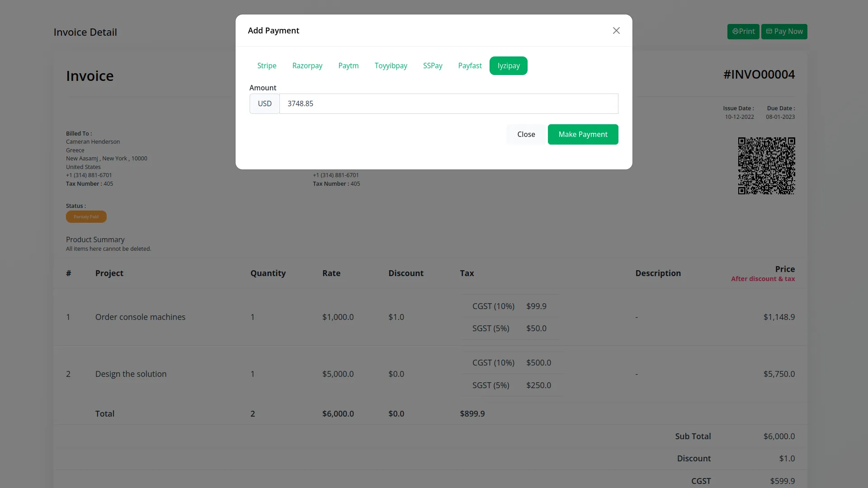868x488 pixels.
Task: Select the Razorpay payment tab
Action: coord(307,66)
